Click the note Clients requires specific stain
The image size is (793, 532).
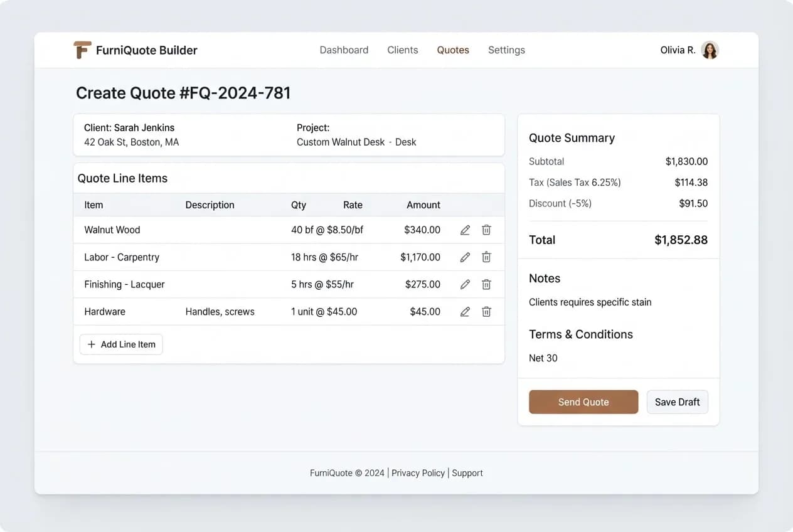pyautogui.click(x=590, y=302)
